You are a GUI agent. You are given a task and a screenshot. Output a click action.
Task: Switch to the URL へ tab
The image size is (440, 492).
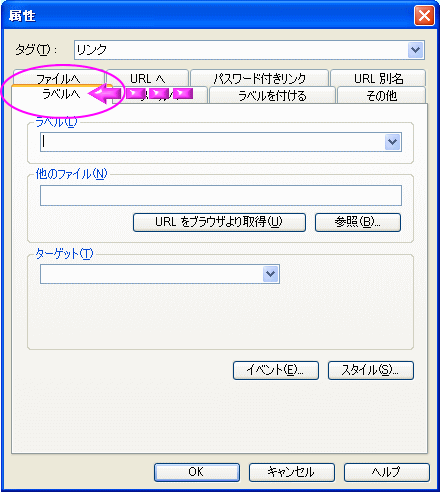point(148,78)
